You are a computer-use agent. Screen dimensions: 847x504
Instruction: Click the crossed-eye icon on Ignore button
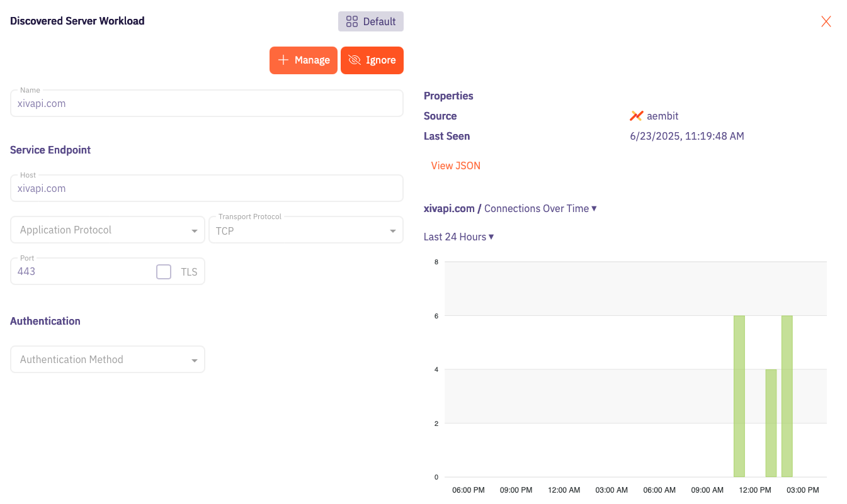354,60
